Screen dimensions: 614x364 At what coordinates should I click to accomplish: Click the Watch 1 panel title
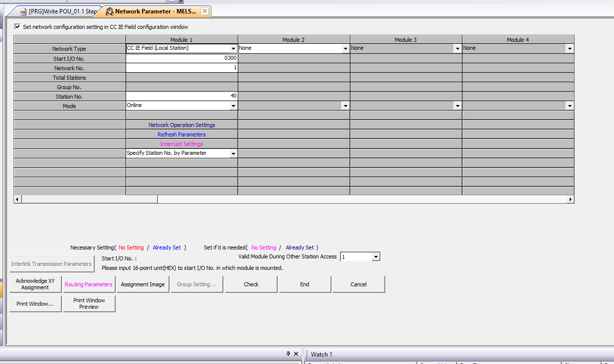[321, 355]
